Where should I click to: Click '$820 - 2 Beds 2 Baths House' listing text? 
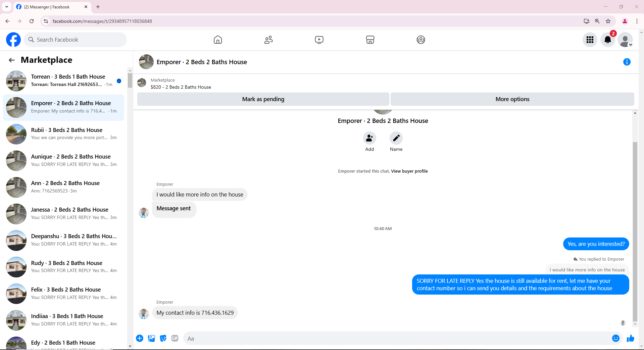[x=181, y=87]
